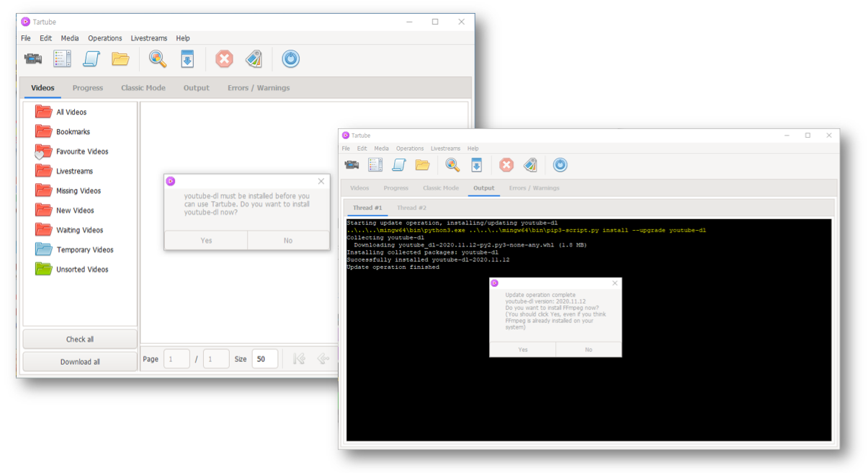This screenshot has height=473, width=868.
Task: Switch to Classic Mode tab in back window
Action: 143,88
